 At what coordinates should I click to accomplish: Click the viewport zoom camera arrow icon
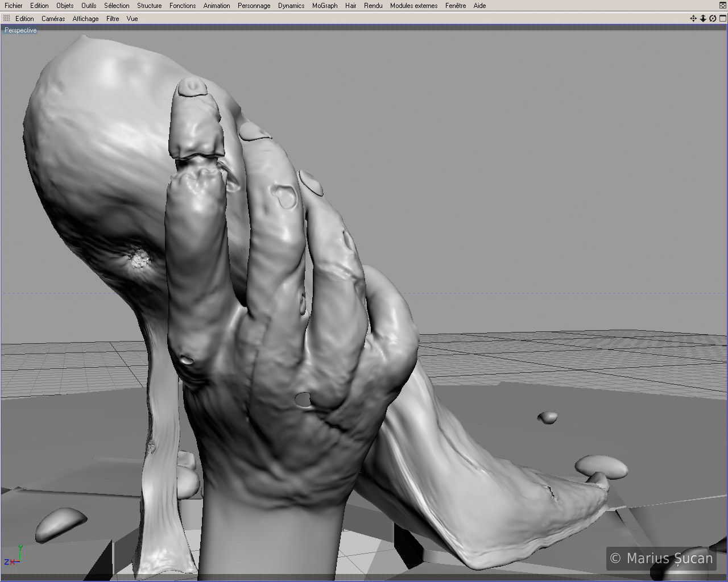click(703, 19)
